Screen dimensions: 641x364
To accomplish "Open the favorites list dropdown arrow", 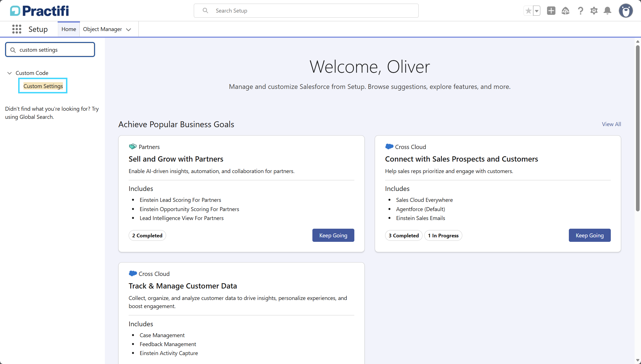I will 537,11.
